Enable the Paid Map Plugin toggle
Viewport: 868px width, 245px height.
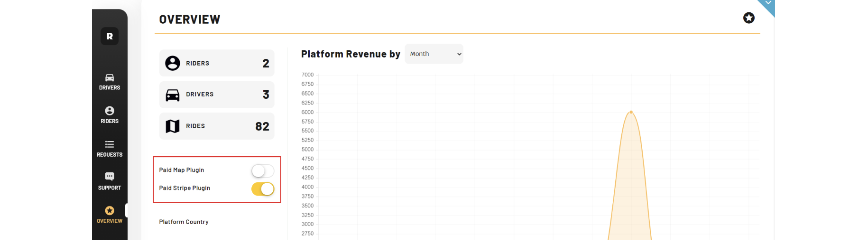263,171
